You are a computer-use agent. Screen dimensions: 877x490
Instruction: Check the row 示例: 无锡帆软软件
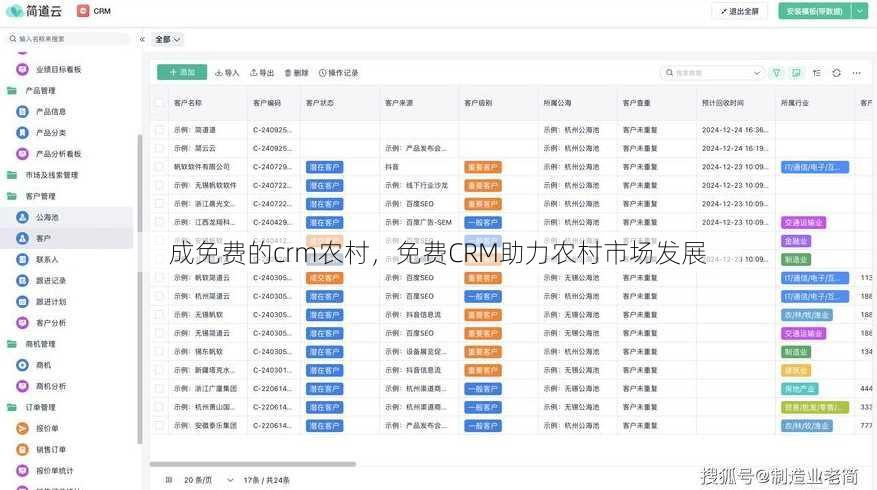[x=159, y=185]
